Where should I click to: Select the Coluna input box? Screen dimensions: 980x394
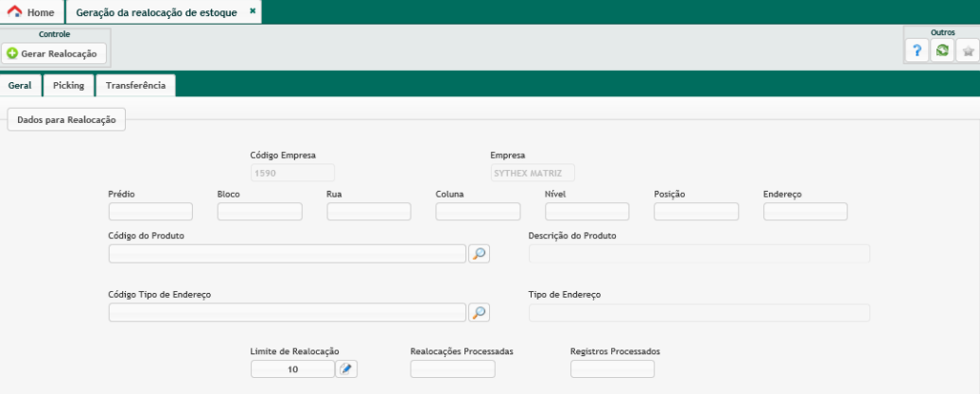(478, 212)
